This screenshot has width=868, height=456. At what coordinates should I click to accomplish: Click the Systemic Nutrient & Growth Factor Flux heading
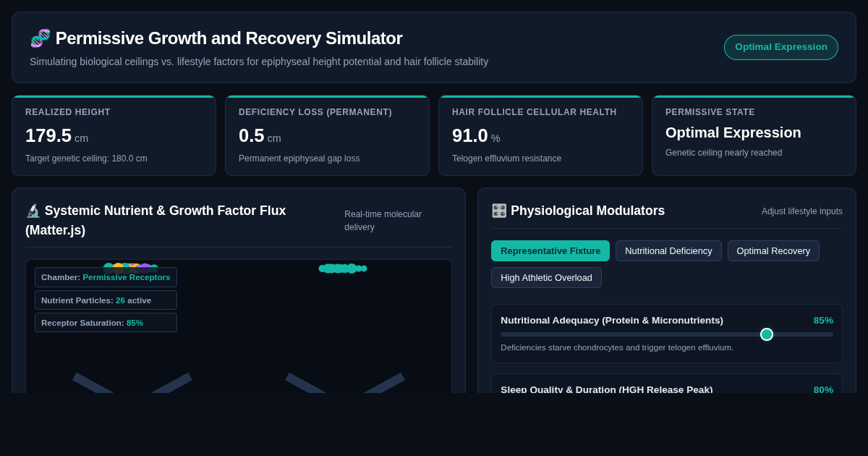[x=156, y=220]
